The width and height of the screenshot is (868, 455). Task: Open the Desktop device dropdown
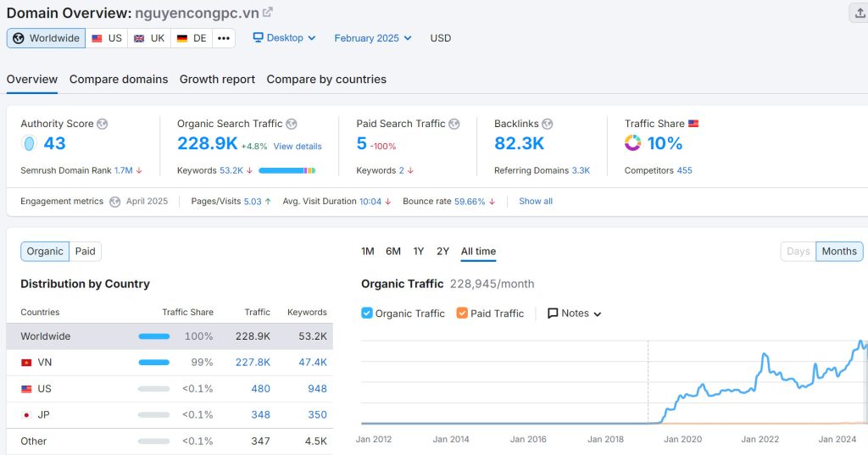coord(285,37)
